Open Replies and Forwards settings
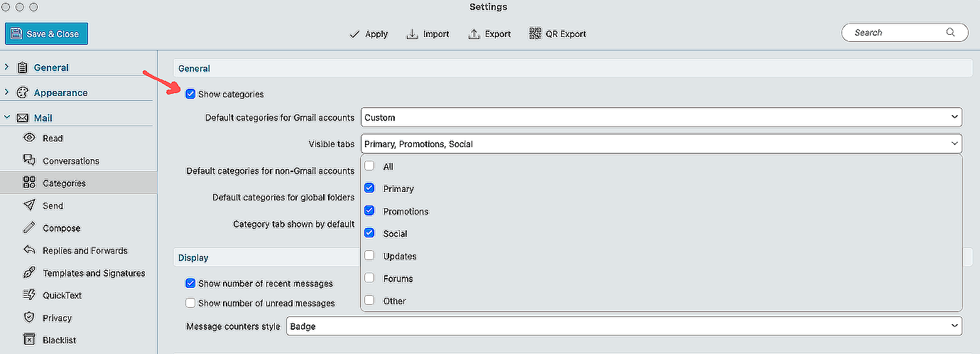 [x=85, y=251]
